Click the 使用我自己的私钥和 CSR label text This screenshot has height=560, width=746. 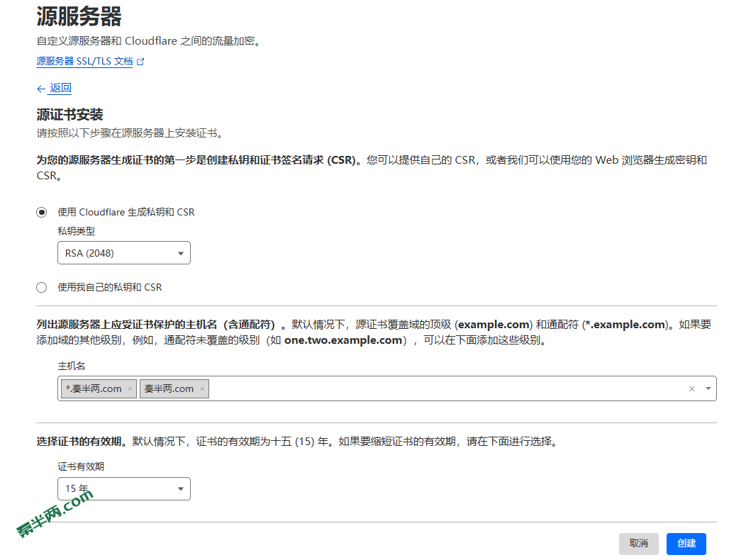[110, 287]
